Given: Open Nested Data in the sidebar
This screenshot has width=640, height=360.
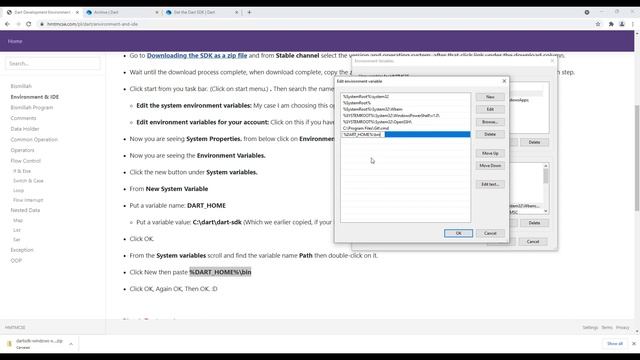Looking at the screenshot, I should point(25,210).
